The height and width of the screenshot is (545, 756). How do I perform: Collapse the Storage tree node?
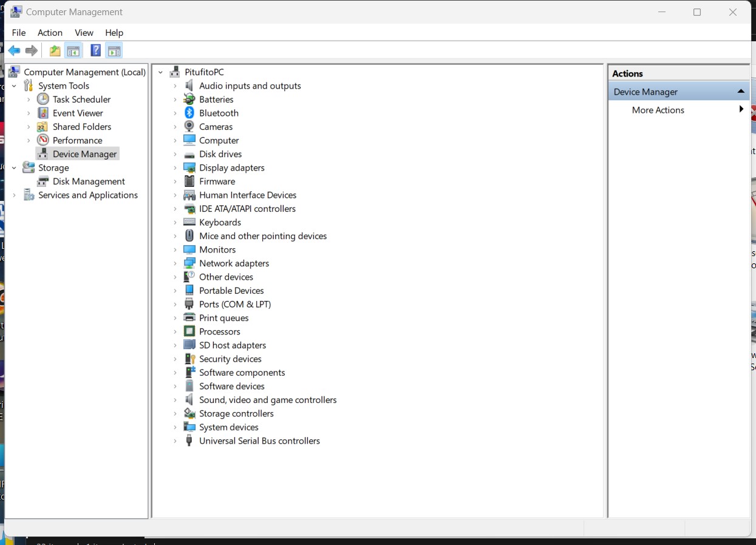pyautogui.click(x=14, y=168)
